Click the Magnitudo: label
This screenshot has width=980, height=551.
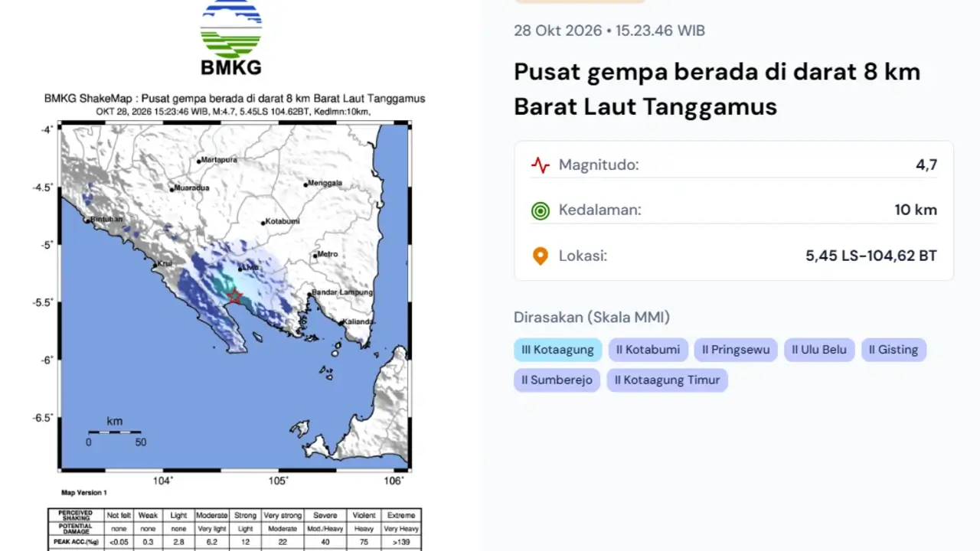coord(599,165)
